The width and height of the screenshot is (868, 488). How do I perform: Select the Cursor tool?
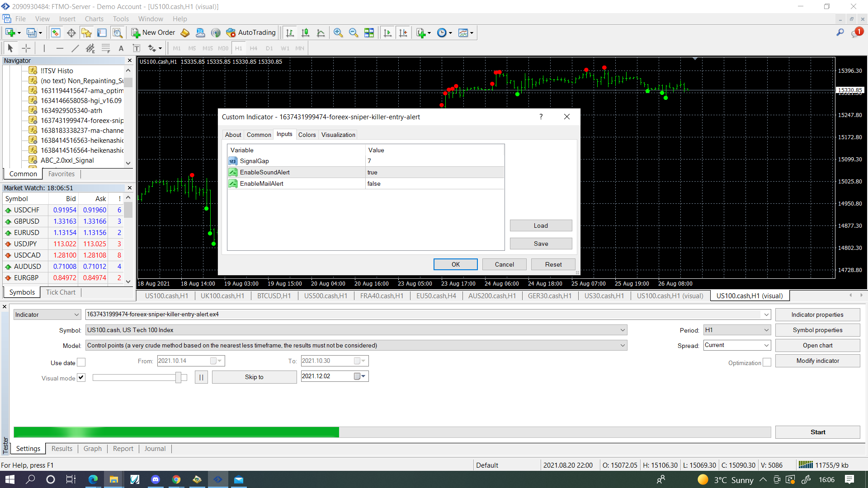(x=10, y=48)
